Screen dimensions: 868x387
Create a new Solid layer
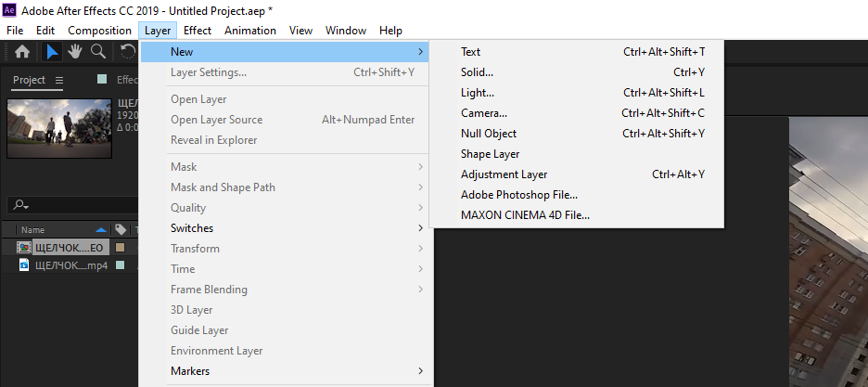pyautogui.click(x=576, y=72)
